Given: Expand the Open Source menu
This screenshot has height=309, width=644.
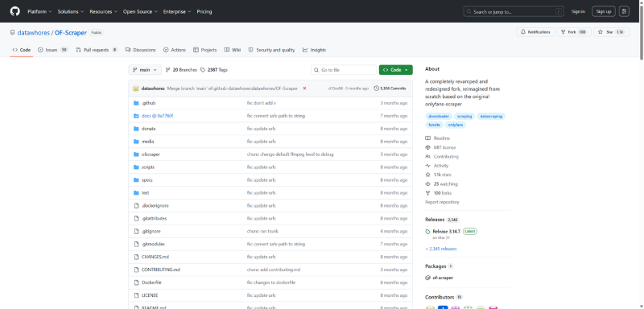Looking at the screenshot, I should click(x=140, y=11).
